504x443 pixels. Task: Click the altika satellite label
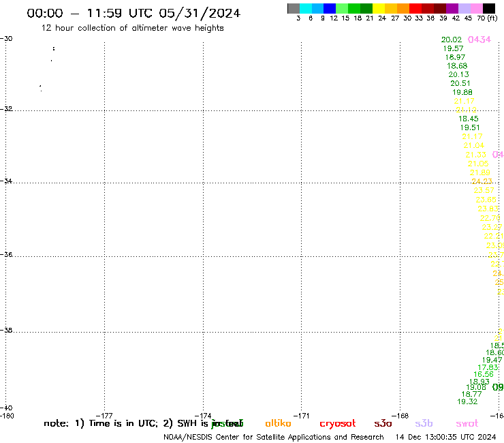(x=278, y=423)
